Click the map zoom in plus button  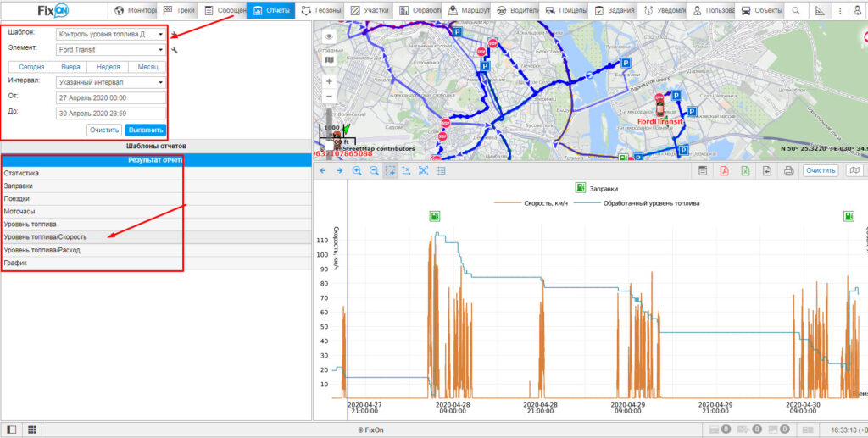(329, 83)
